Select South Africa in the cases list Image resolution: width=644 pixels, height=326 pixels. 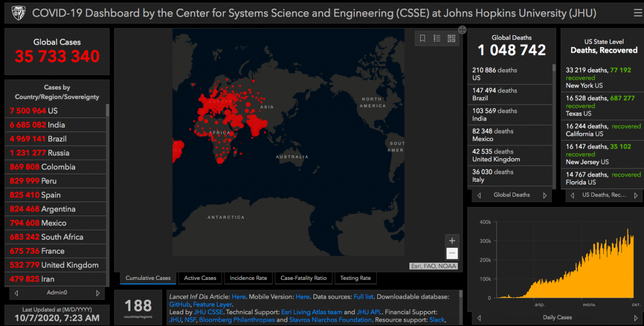coord(56,237)
